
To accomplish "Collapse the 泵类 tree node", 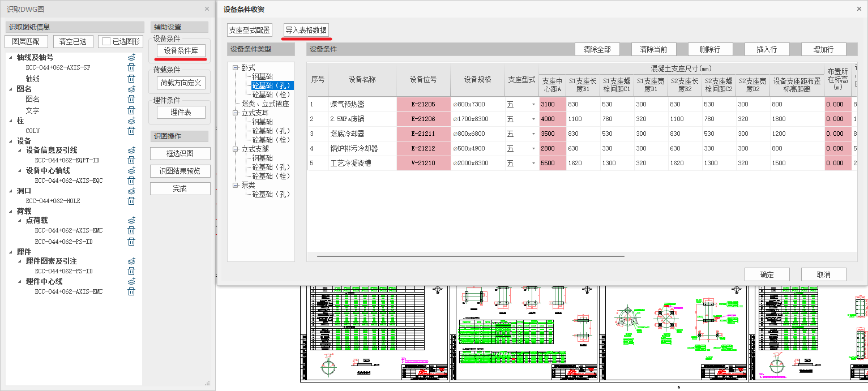I will pos(235,186).
